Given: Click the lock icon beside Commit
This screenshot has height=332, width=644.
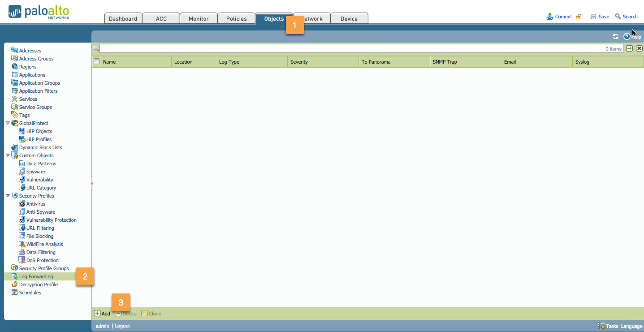Looking at the screenshot, I should tap(578, 16).
